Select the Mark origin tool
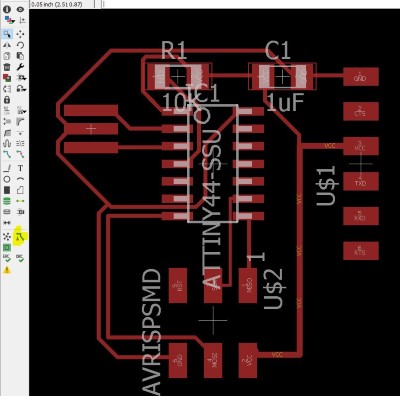Screen dimensions: 400x396 click(22, 20)
